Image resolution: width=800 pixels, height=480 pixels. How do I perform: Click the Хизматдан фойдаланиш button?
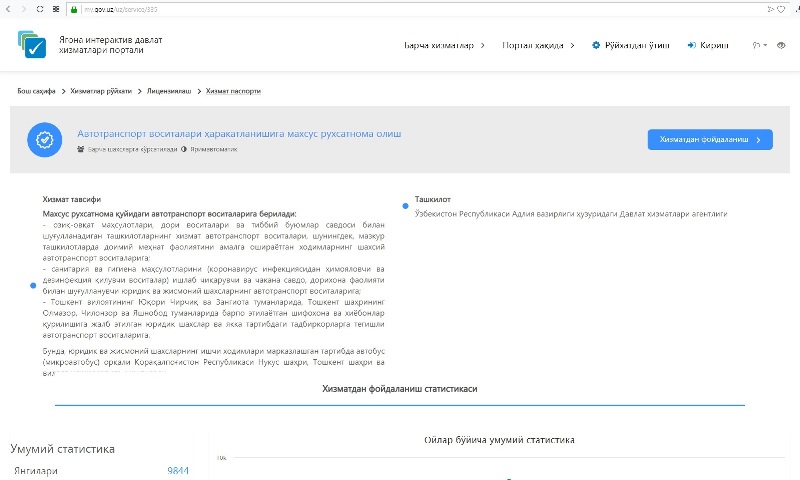[709, 140]
